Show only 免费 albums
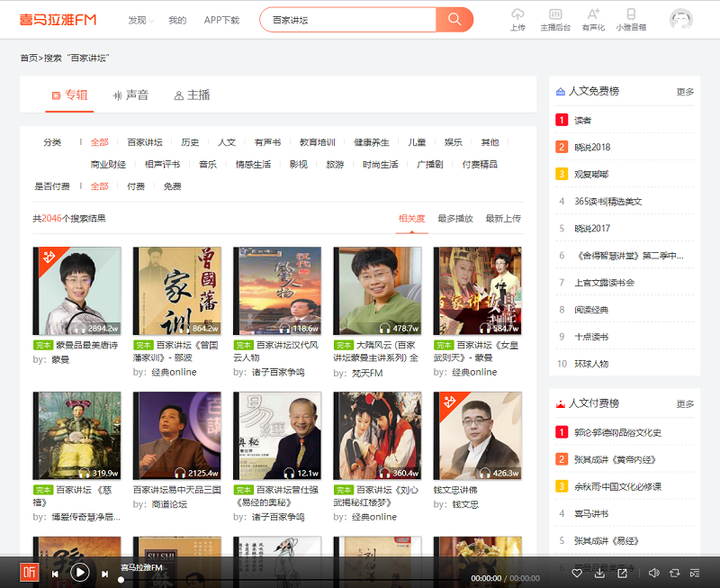Screen dimensions: 720x588 click(172, 186)
